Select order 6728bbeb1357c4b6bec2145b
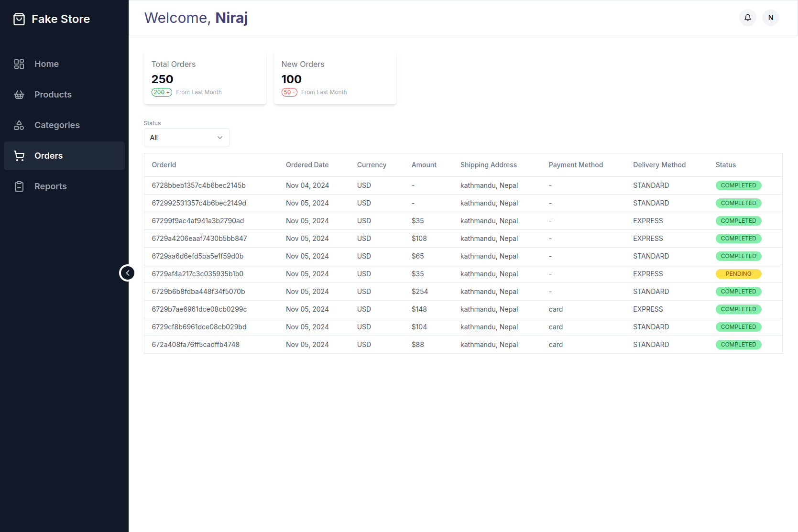Viewport: 798px width, 532px height. coord(198,185)
